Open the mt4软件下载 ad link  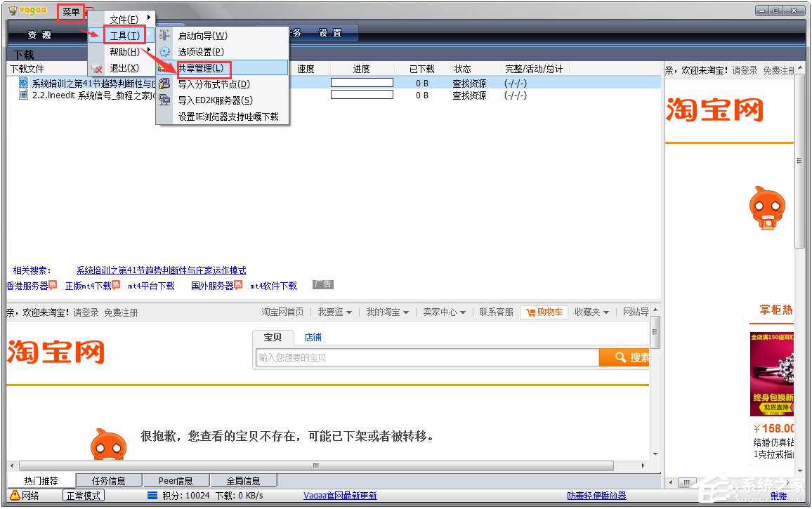click(x=273, y=286)
